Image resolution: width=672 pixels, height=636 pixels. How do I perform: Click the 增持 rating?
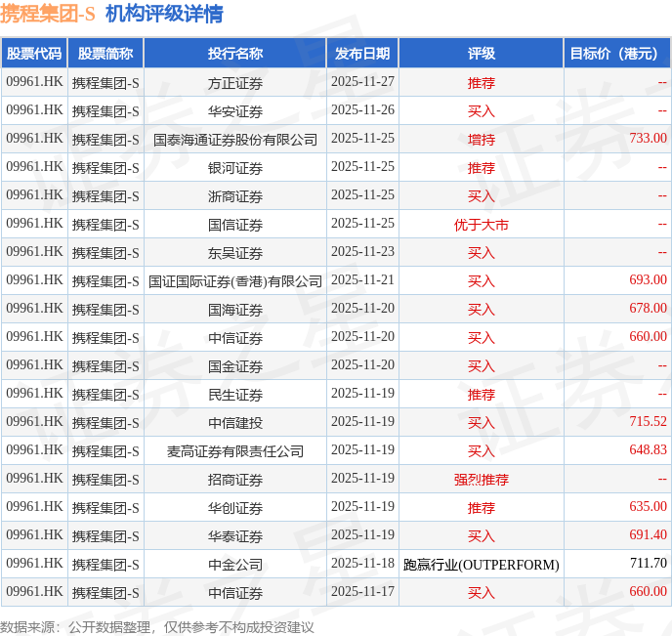pyautogui.click(x=482, y=140)
